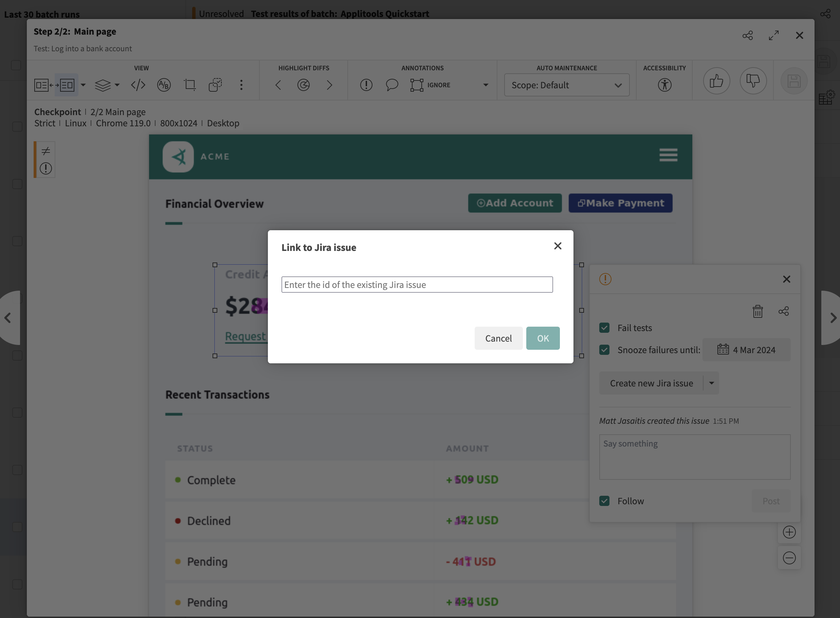Click the layers view icon
The height and width of the screenshot is (618, 840).
[103, 85]
